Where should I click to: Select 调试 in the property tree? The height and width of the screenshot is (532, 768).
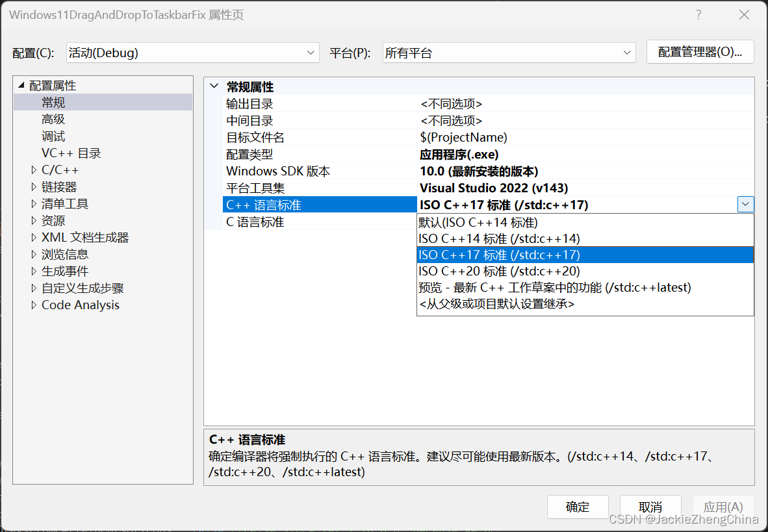tap(53, 136)
